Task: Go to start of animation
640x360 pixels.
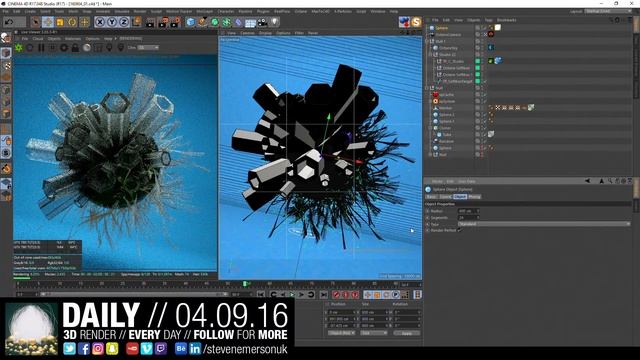Action: (260, 294)
